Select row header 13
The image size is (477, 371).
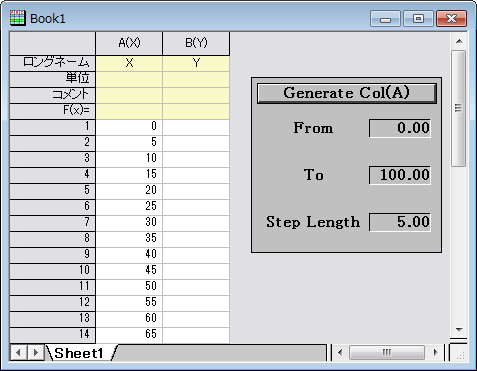tap(53, 319)
